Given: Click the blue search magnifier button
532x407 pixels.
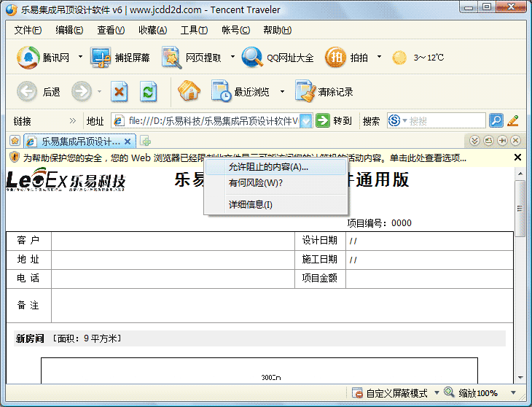Looking at the screenshot, I should [x=496, y=121].
